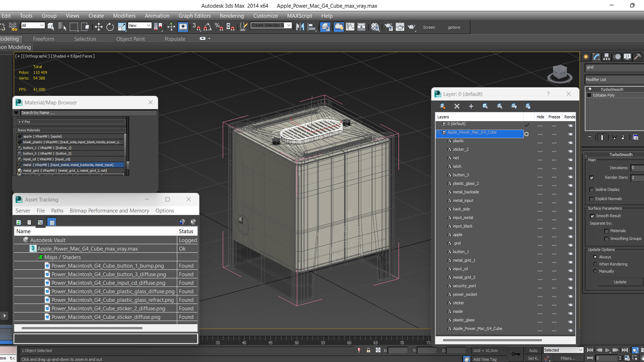Open Rendered Frame Window
This screenshot has height=362, width=644.
[x=400, y=27]
